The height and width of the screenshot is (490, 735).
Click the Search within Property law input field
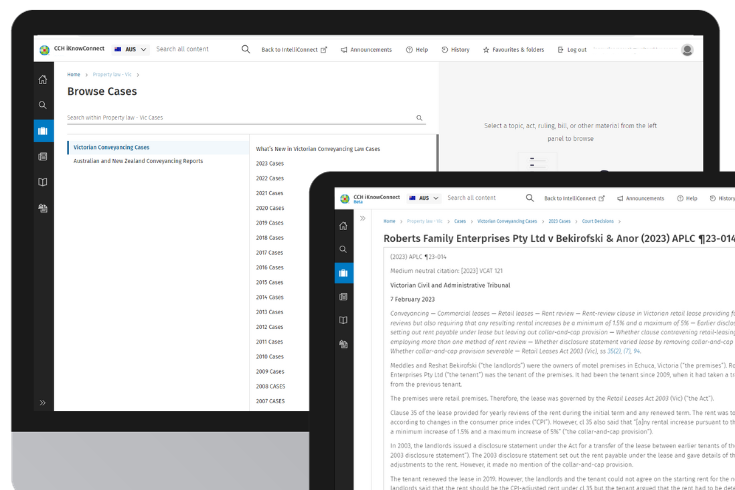[x=240, y=118]
